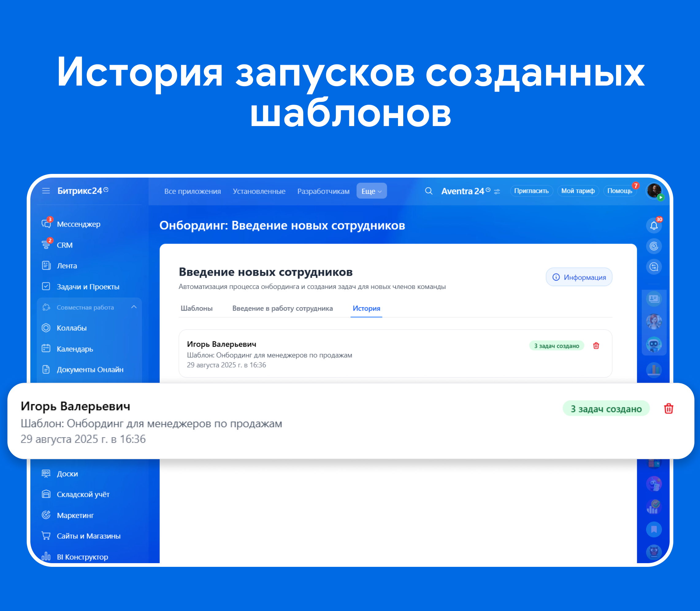This screenshot has height=611, width=700.
Task: Select the История tab
Action: 366,308
